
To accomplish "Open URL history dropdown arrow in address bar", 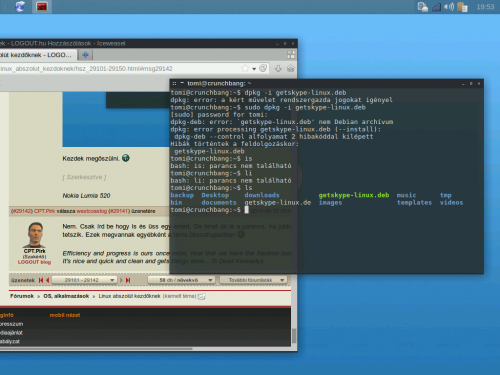I will click(x=254, y=69).
